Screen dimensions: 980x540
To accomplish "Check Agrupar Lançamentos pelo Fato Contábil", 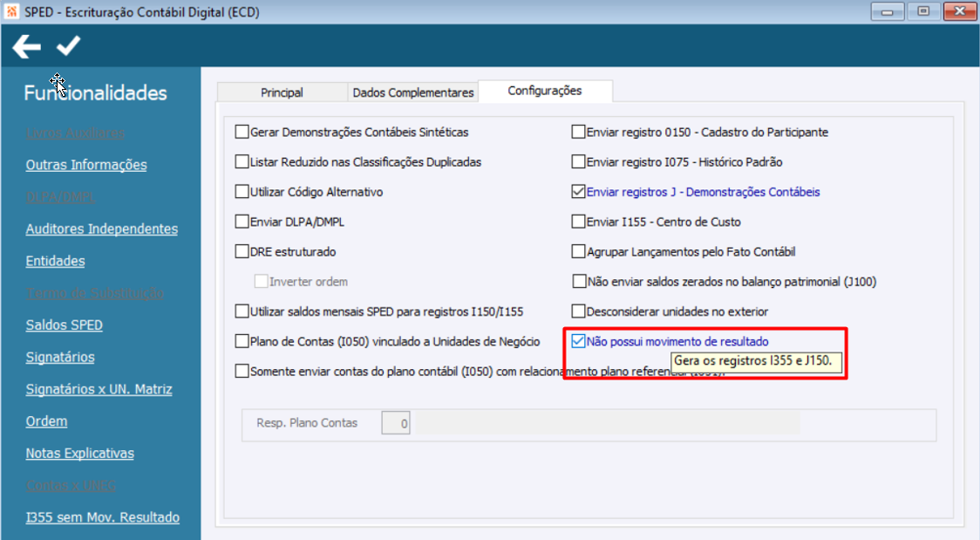I will [x=578, y=252].
